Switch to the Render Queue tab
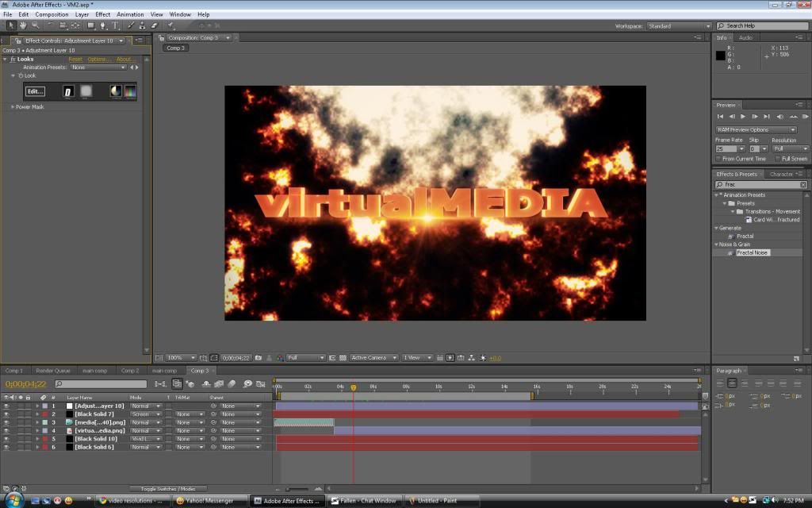The height and width of the screenshot is (508, 812). coord(53,371)
